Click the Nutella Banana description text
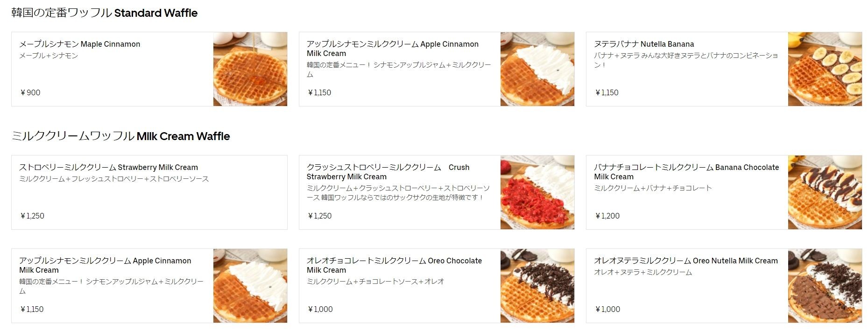Screen dimensions: 868x332 pyautogui.click(x=685, y=60)
